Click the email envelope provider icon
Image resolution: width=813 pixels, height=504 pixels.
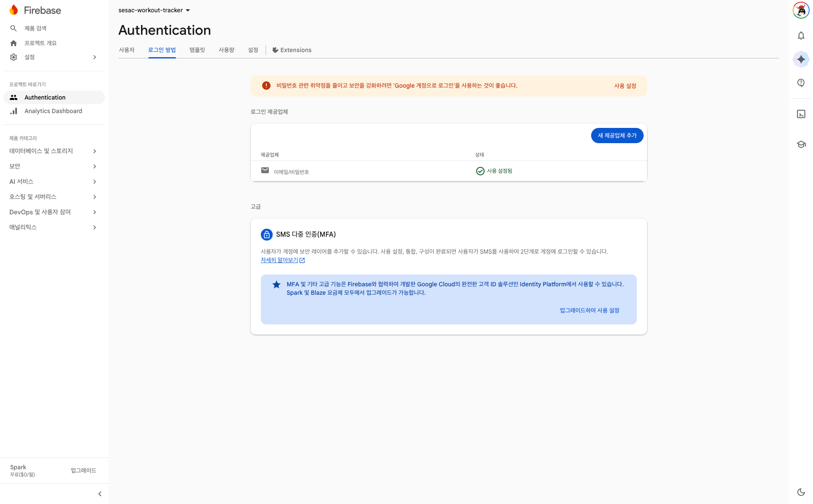coord(265,170)
